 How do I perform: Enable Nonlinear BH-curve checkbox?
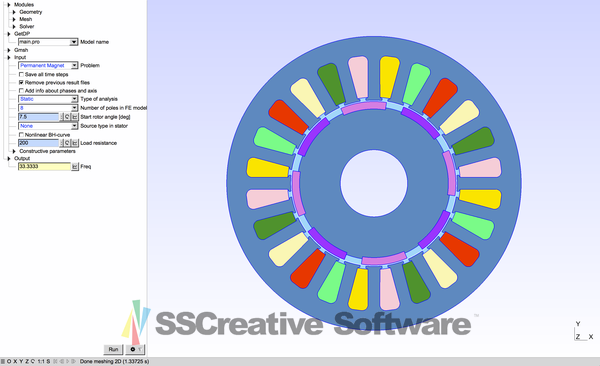tap(21, 135)
